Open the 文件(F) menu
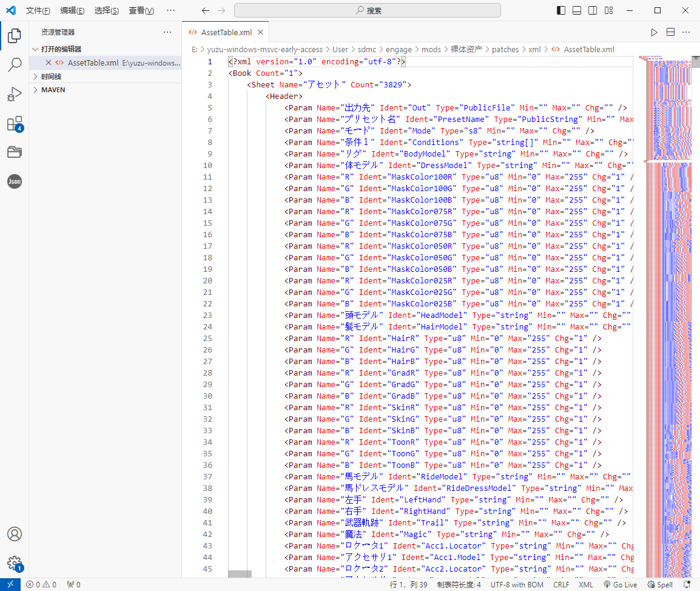Screen dimensions: 700x591 pos(38,10)
